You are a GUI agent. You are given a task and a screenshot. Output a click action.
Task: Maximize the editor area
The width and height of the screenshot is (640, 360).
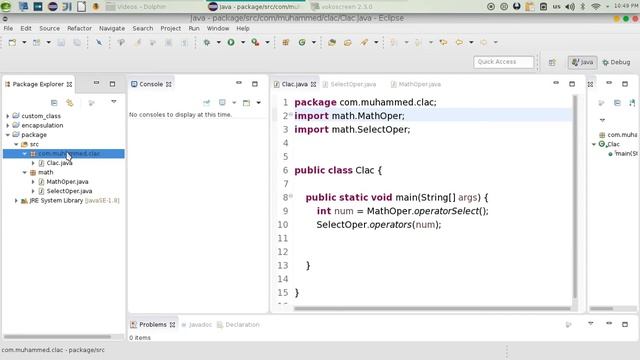[572, 84]
